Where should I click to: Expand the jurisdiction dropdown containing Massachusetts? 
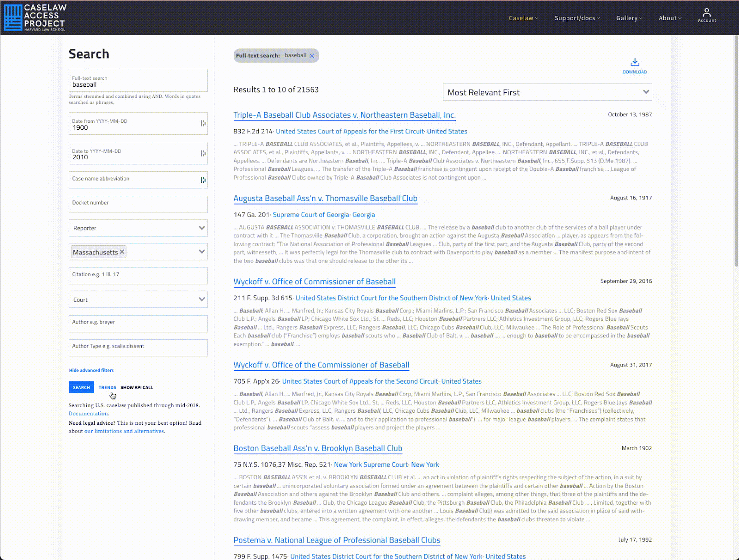(x=202, y=252)
